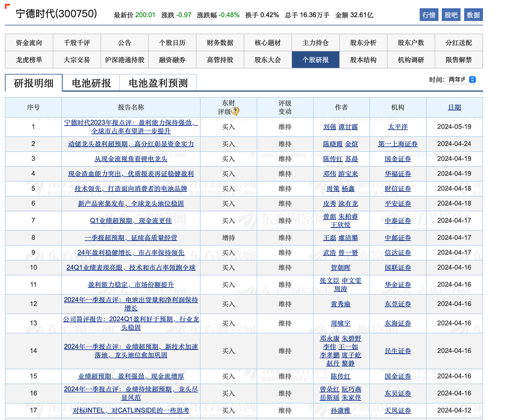Open the 主力持仓 menu item
Image resolution: width=515 pixels, height=420 pixels.
[316, 43]
